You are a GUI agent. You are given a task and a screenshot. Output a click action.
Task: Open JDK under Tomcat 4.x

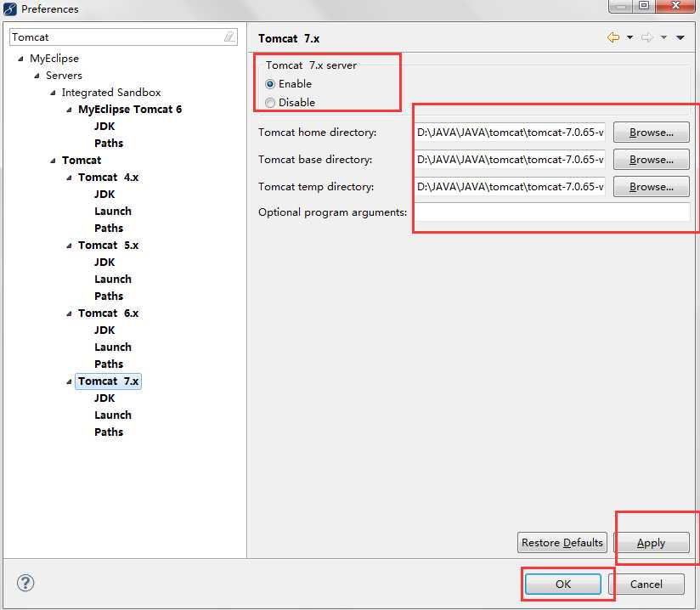(104, 195)
